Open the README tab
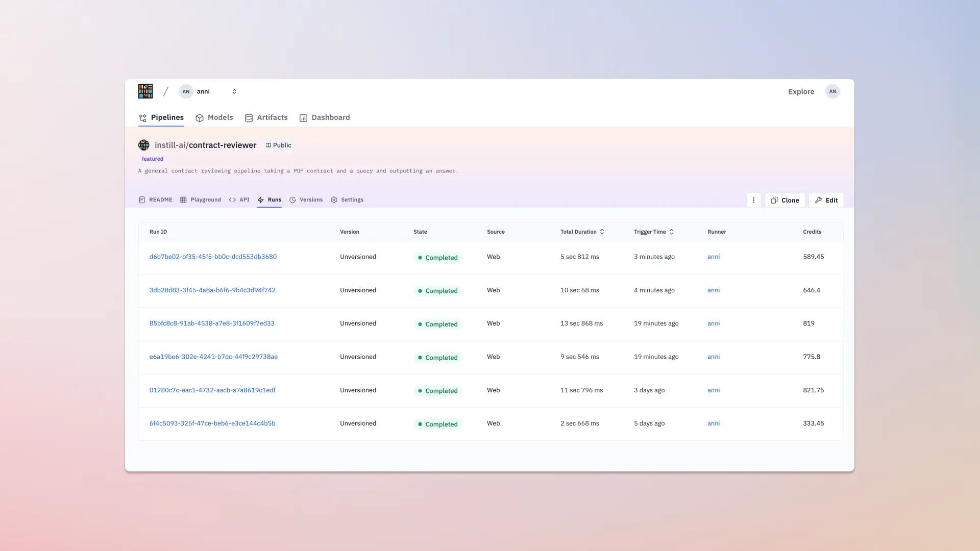The width and height of the screenshot is (980, 551). [156, 200]
